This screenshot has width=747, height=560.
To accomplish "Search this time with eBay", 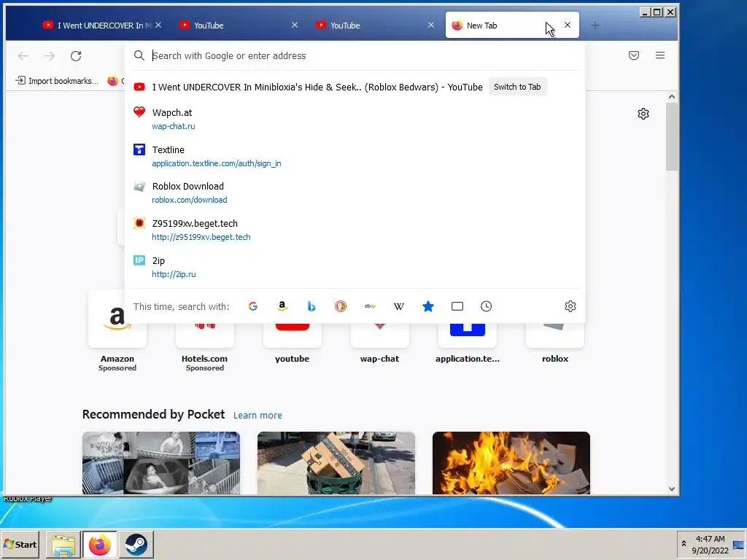I will 370,306.
